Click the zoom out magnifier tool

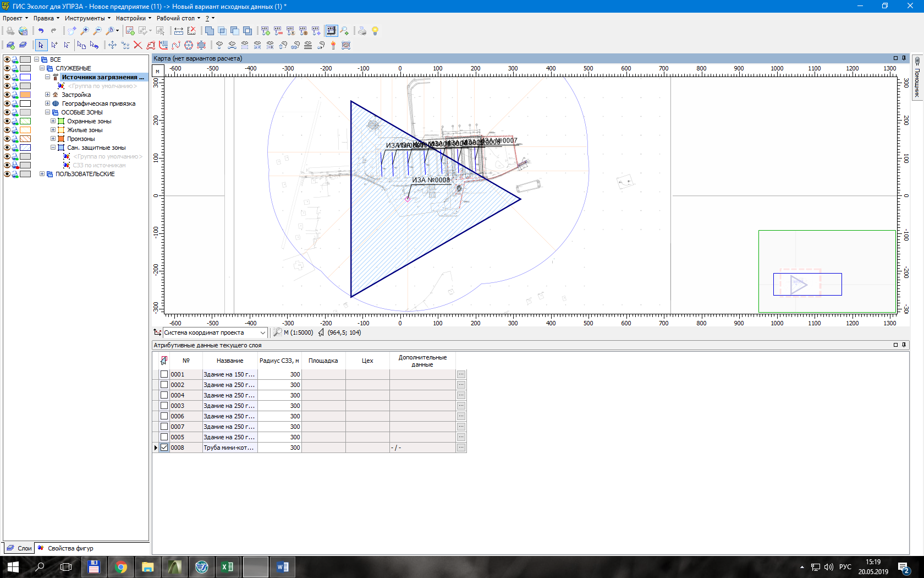pyautogui.click(x=97, y=31)
